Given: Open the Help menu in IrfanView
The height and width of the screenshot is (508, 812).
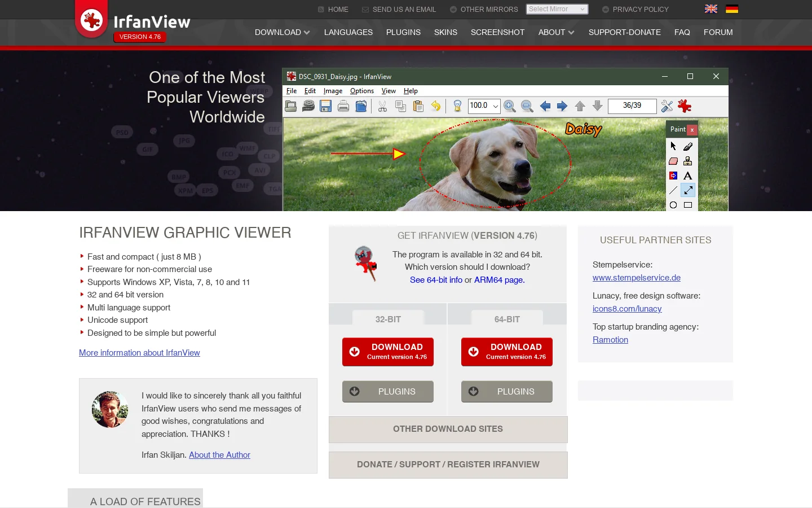Looking at the screenshot, I should 411,91.
